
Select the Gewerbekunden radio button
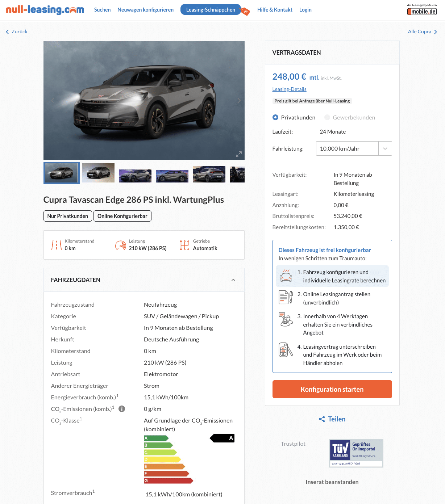[327, 117]
